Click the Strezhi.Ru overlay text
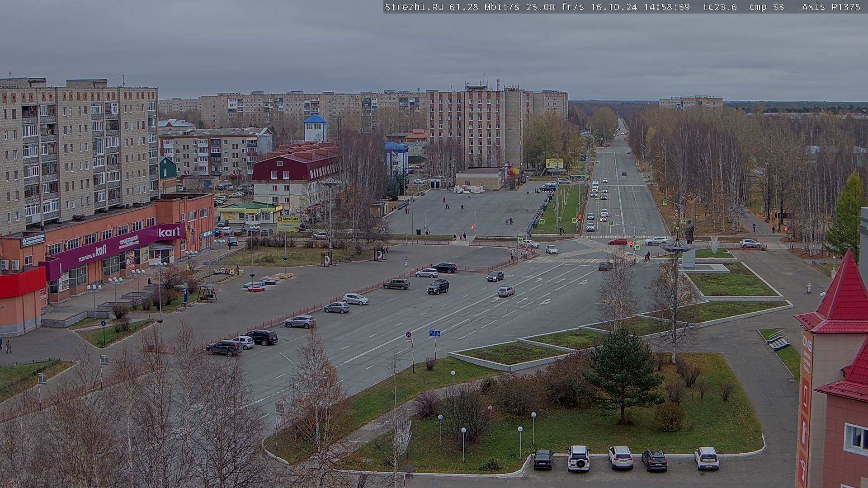The image size is (868, 488). pyautogui.click(x=414, y=7)
